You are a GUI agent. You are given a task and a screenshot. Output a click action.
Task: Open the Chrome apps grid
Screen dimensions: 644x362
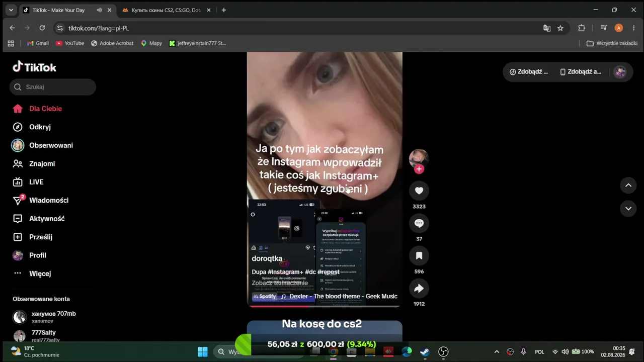[11, 43]
